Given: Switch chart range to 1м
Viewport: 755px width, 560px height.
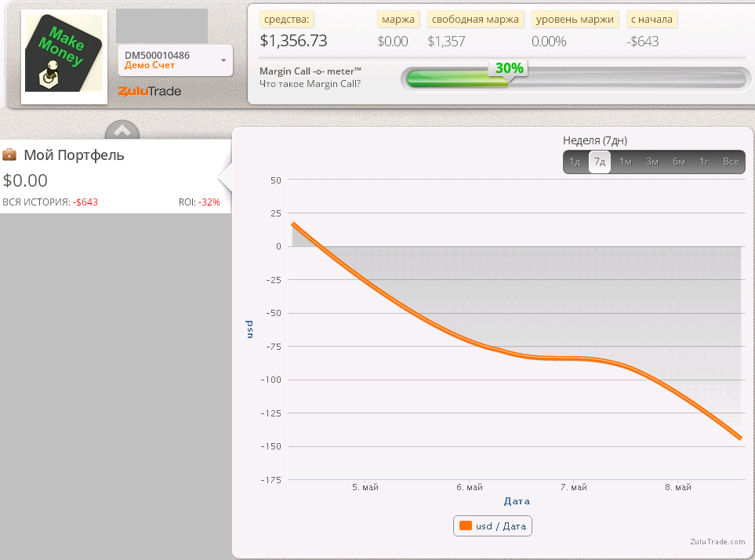Looking at the screenshot, I should [626, 162].
